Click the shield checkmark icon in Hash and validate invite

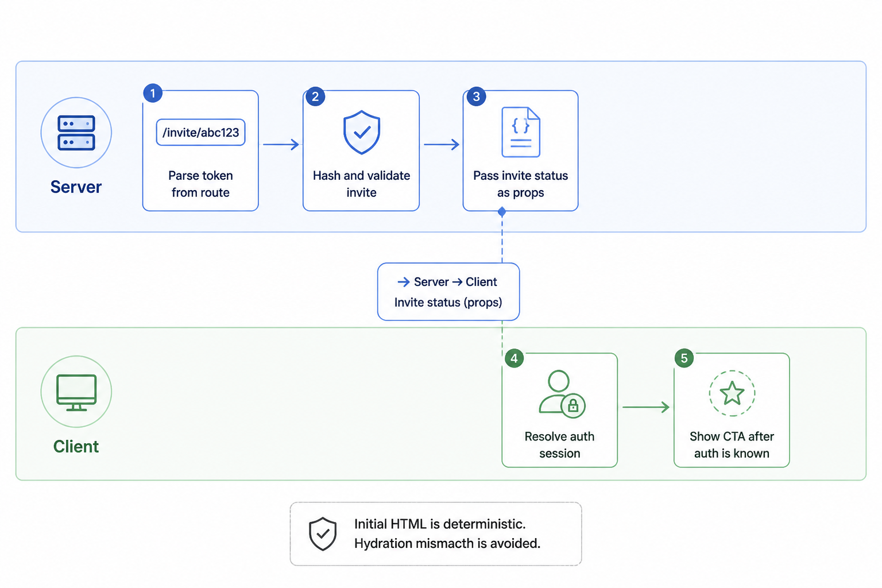(362, 133)
